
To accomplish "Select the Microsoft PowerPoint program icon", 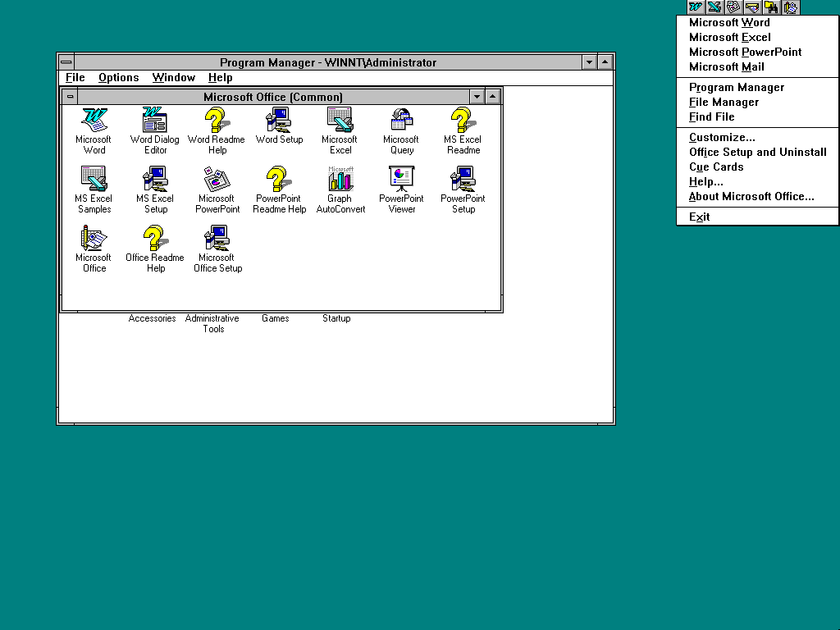I will (x=217, y=180).
